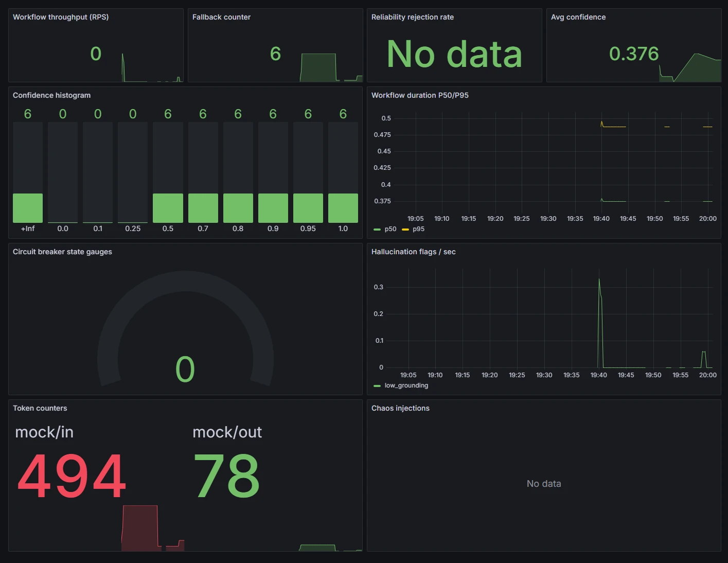728x563 pixels.
Task: Open the Workflow duration P50/P95 title menu
Action: click(420, 95)
